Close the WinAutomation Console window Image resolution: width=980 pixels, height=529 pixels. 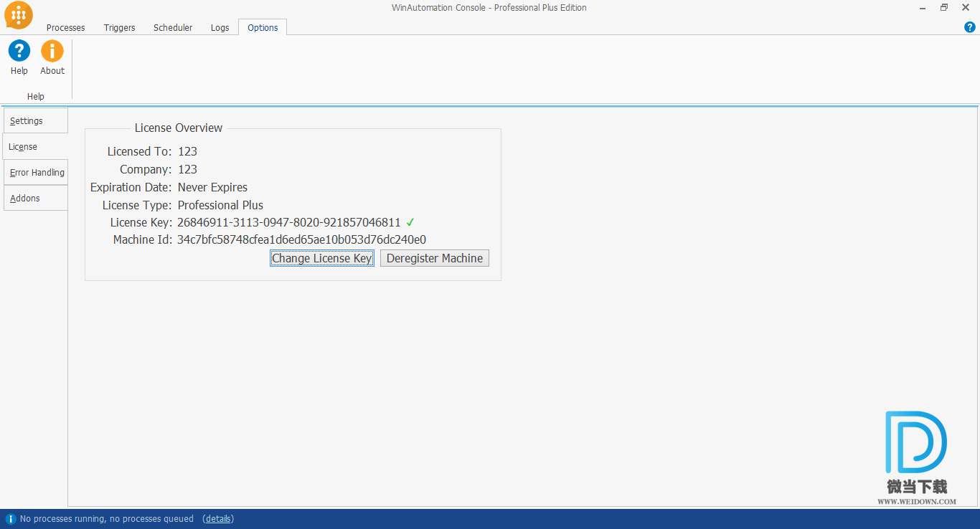tap(966, 7)
